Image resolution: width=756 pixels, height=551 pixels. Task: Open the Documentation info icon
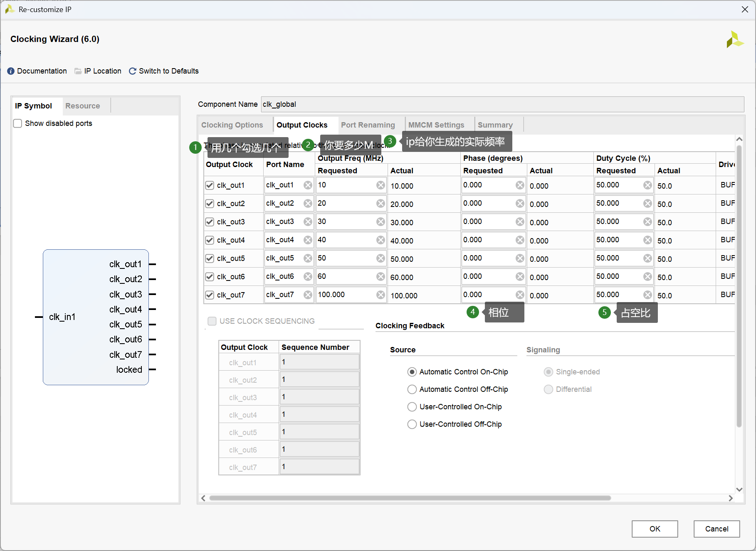(11, 71)
